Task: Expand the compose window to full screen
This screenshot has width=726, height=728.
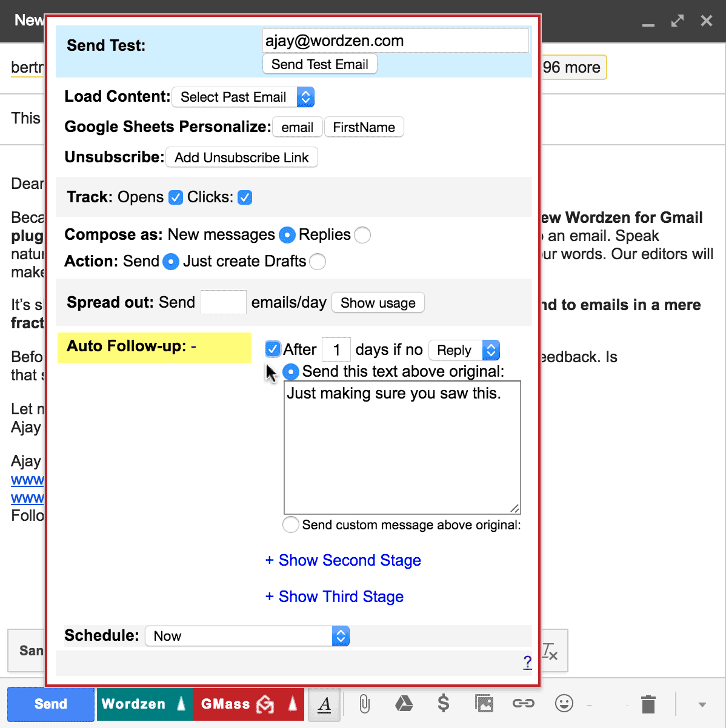Action: click(x=678, y=21)
